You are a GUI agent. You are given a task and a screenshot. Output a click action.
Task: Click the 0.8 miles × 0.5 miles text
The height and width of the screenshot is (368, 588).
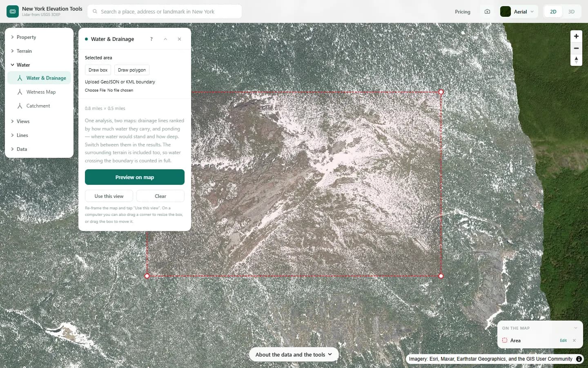point(105,108)
